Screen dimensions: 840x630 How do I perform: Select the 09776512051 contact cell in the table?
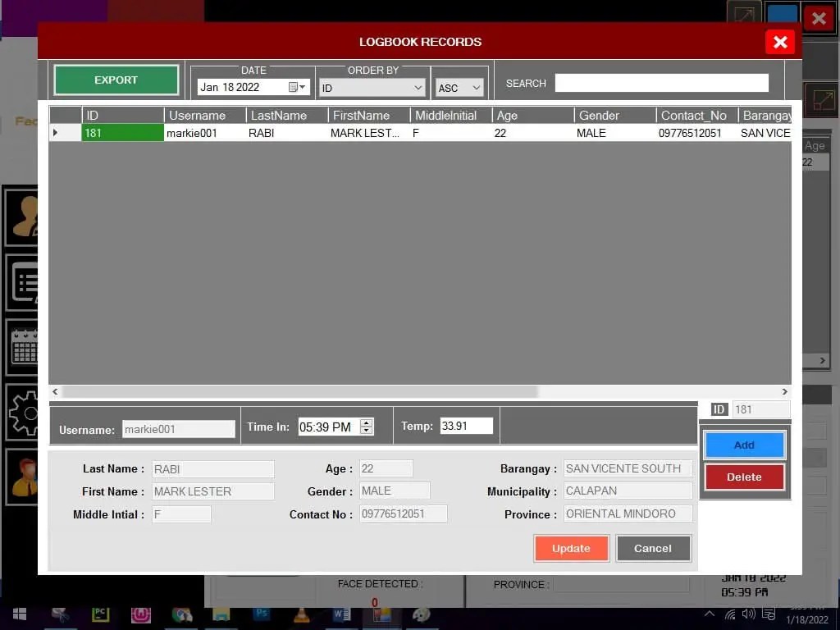click(x=697, y=132)
